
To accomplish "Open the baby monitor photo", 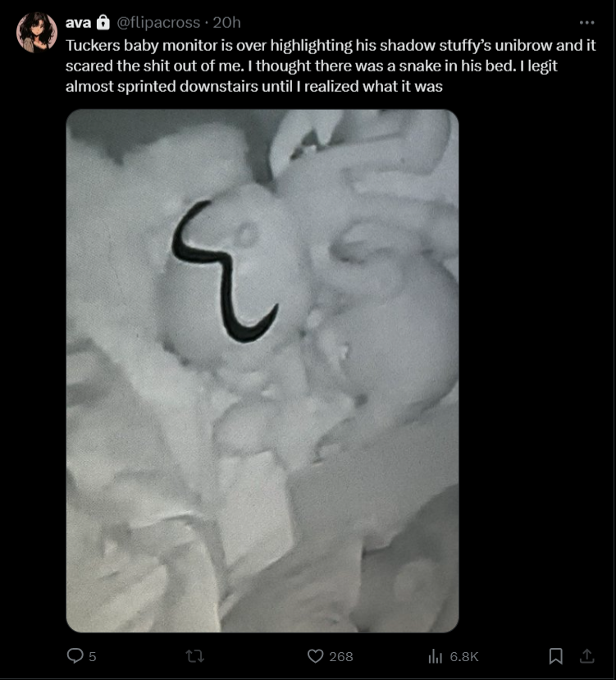I will point(262,371).
